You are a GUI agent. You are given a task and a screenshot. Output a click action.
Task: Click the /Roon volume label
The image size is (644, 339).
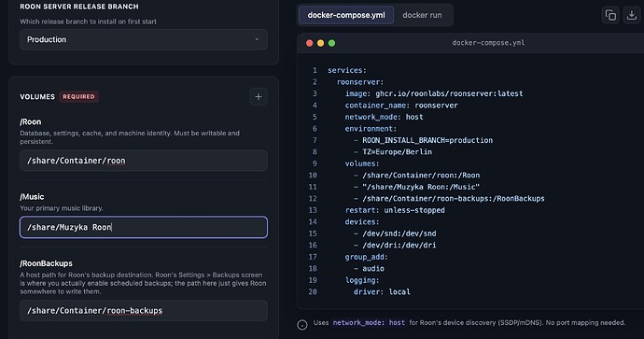pos(31,122)
